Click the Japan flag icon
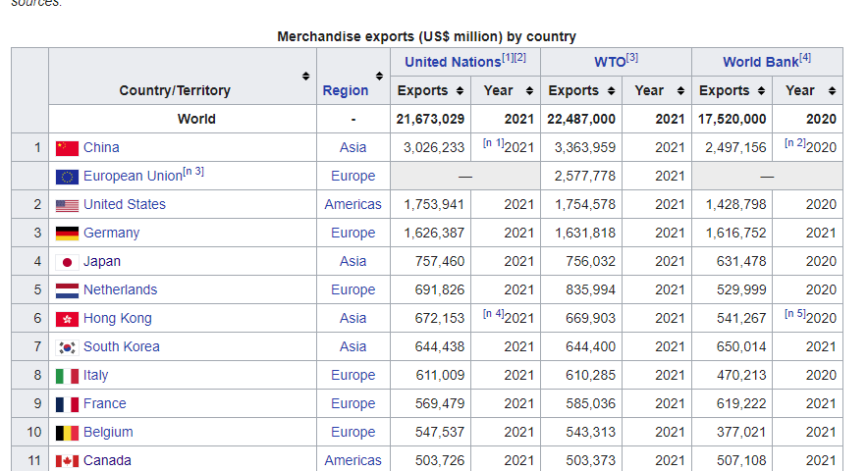The width and height of the screenshot is (868, 471). (x=67, y=262)
